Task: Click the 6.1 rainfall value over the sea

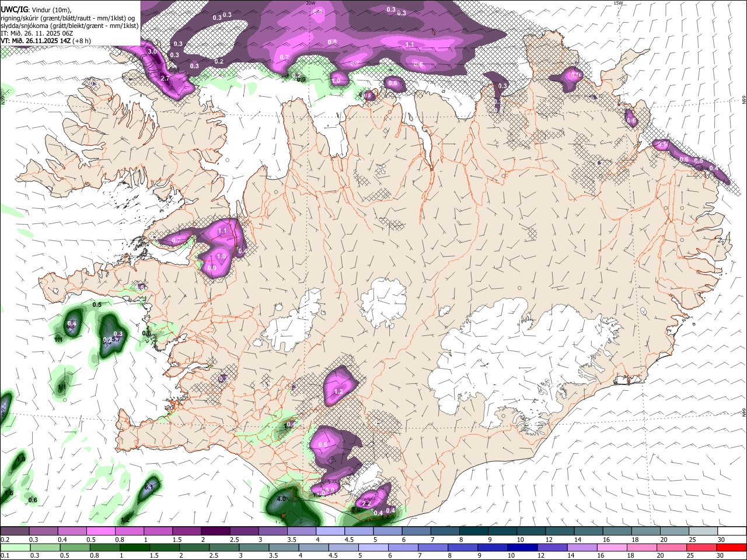Action: click(148, 487)
